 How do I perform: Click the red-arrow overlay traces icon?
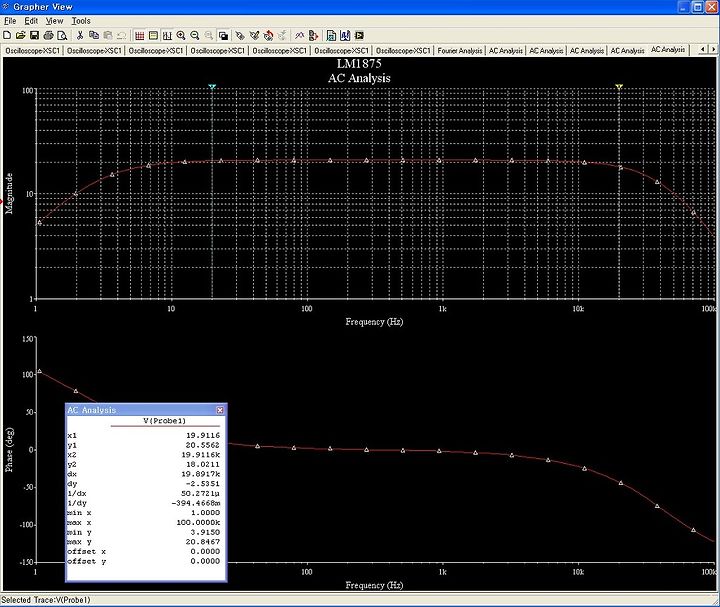pos(268,35)
